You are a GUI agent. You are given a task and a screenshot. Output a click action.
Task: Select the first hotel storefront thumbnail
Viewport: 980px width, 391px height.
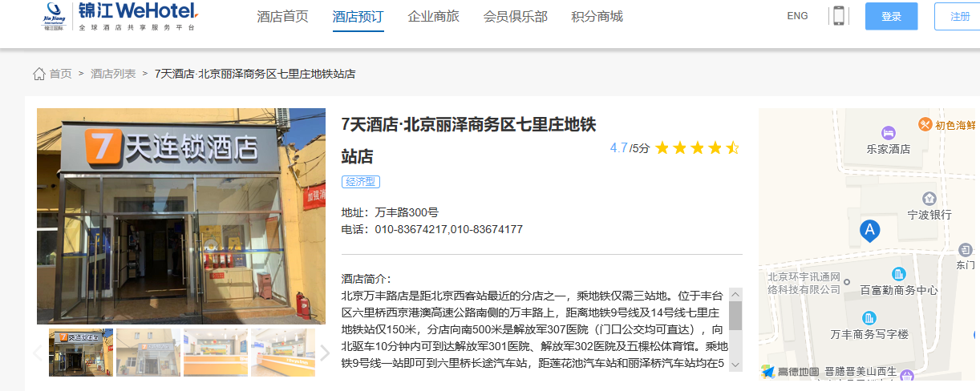(81, 353)
